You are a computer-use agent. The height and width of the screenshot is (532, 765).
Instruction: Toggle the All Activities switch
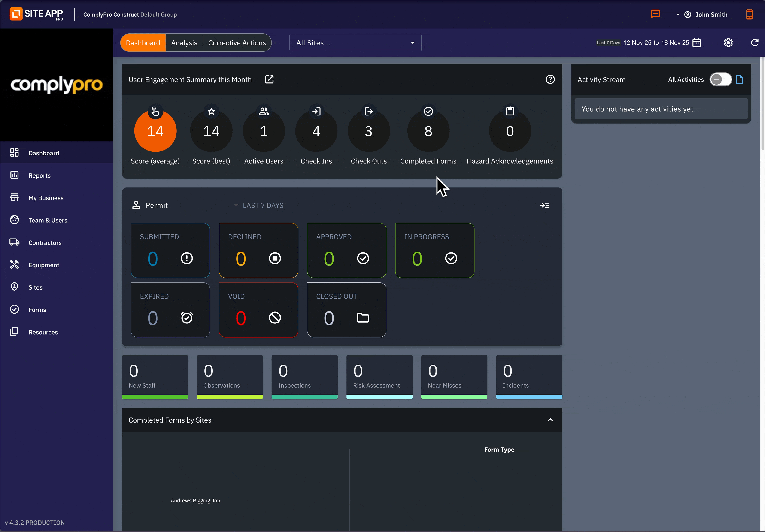(x=720, y=79)
